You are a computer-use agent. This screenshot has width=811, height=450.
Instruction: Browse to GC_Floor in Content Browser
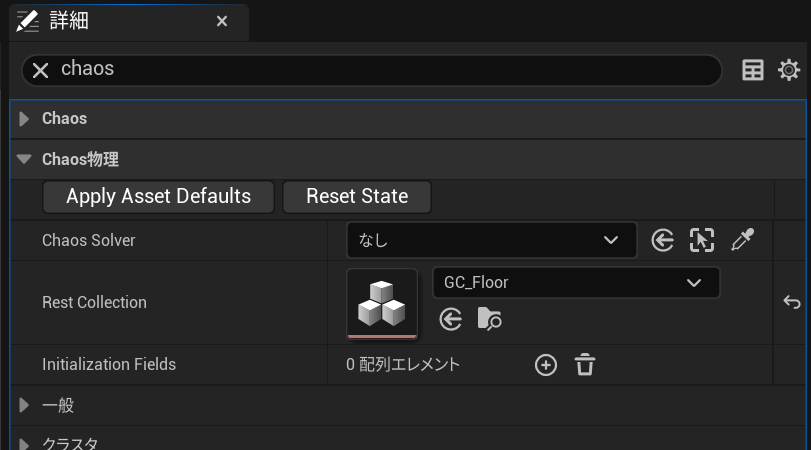[x=490, y=319]
